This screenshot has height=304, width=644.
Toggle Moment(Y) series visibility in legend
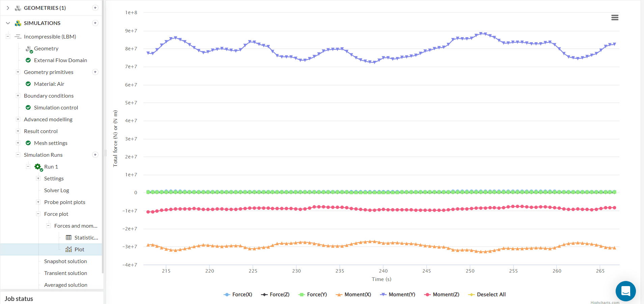398,295
